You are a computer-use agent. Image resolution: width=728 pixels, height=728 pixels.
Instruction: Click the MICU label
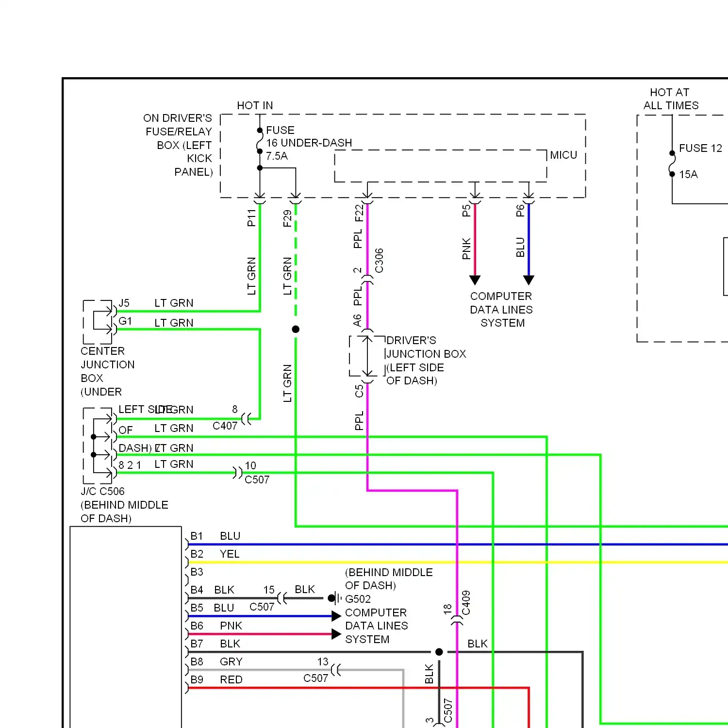click(563, 155)
